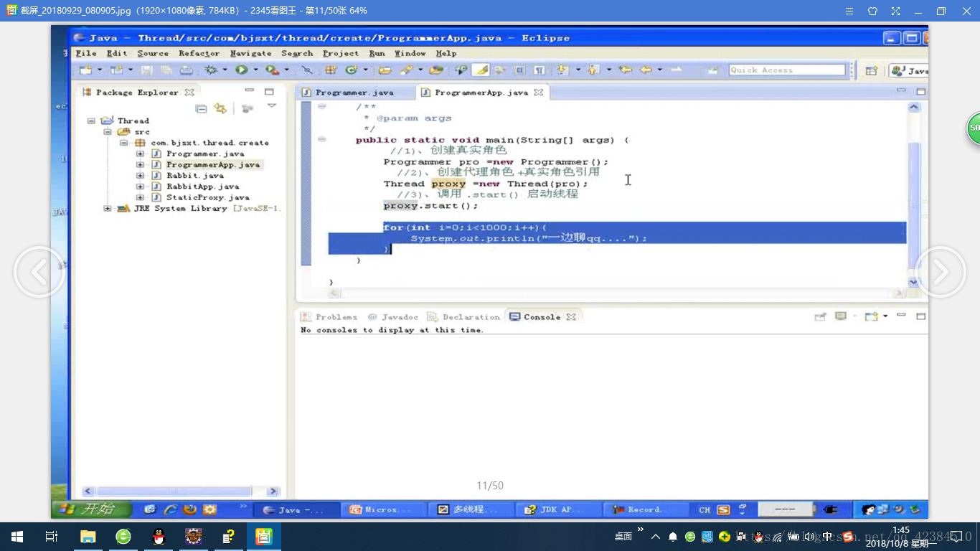Open Windows Start menu
This screenshot has width=980, height=551.
(17, 537)
